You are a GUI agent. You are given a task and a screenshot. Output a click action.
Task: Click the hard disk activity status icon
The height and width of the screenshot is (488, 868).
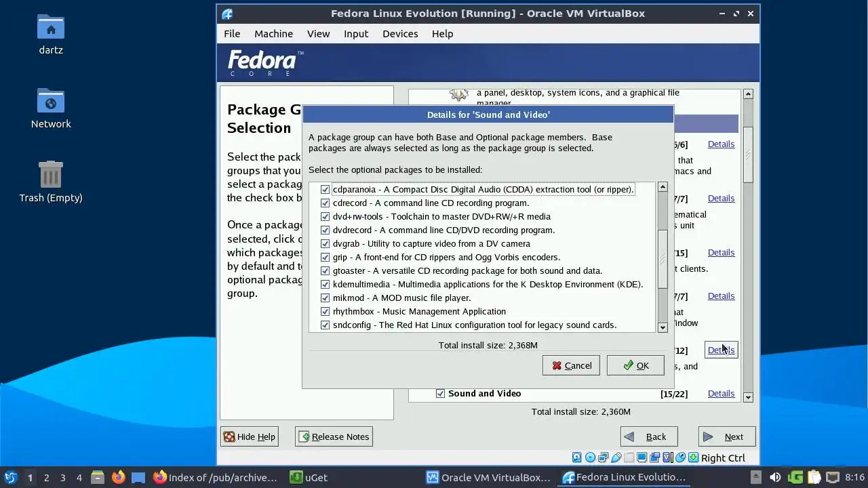coord(576,457)
